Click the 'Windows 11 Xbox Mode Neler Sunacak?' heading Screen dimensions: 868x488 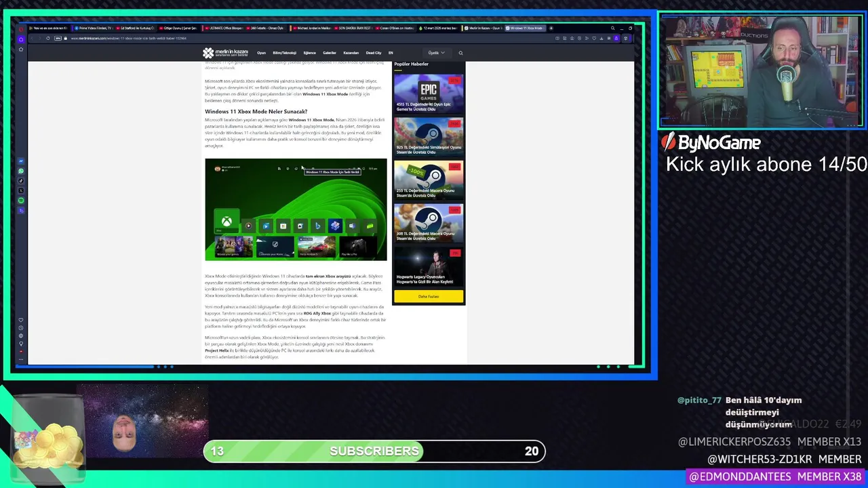[256, 111]
